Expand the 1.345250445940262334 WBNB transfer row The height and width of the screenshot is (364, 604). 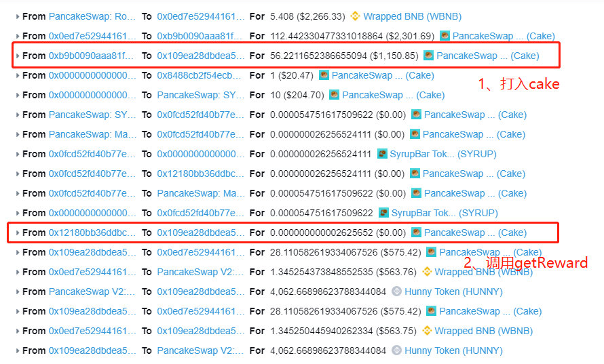[x=18, y=331]
